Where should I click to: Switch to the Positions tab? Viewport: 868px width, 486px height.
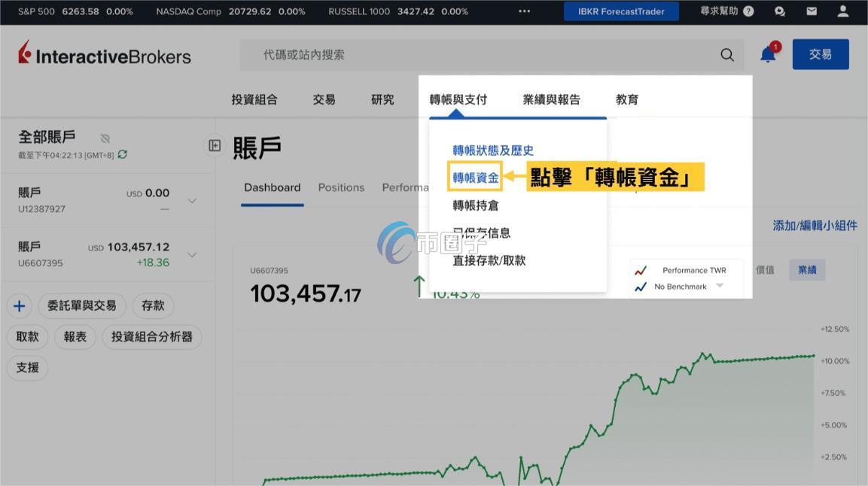pyautogui.click(x=341, y=187)
